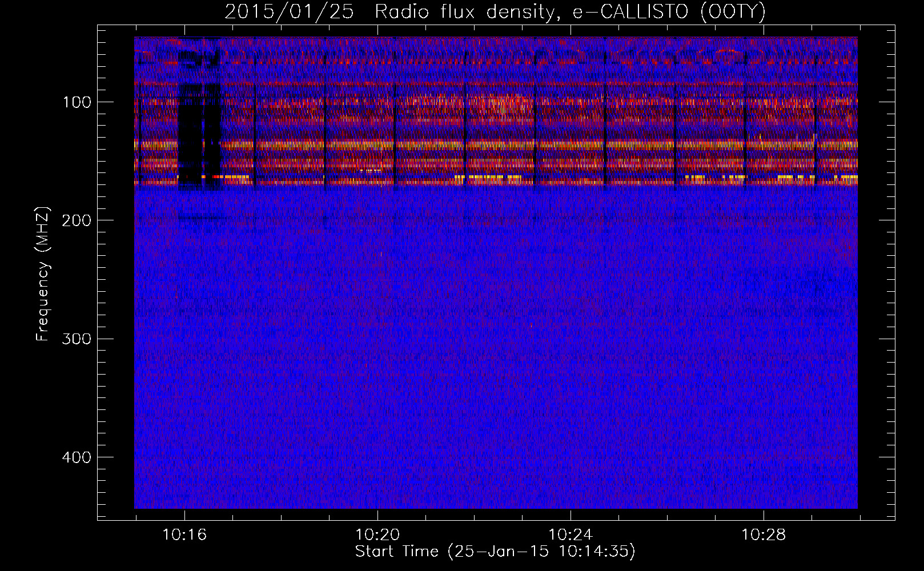924x571 pixels.
Task: Click the 'Start Time (25-Jan-15 10:14:35)' label
Action: click(x=495, y=552)
